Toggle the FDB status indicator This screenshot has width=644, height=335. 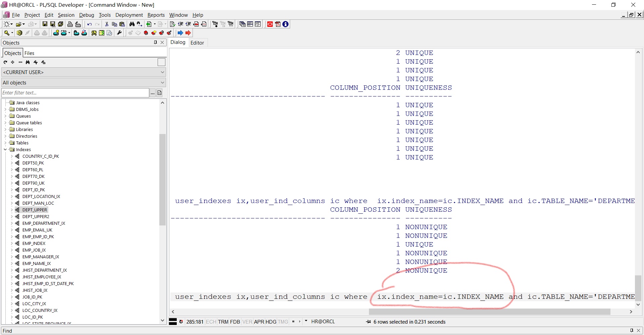click(x=235, y=322)
